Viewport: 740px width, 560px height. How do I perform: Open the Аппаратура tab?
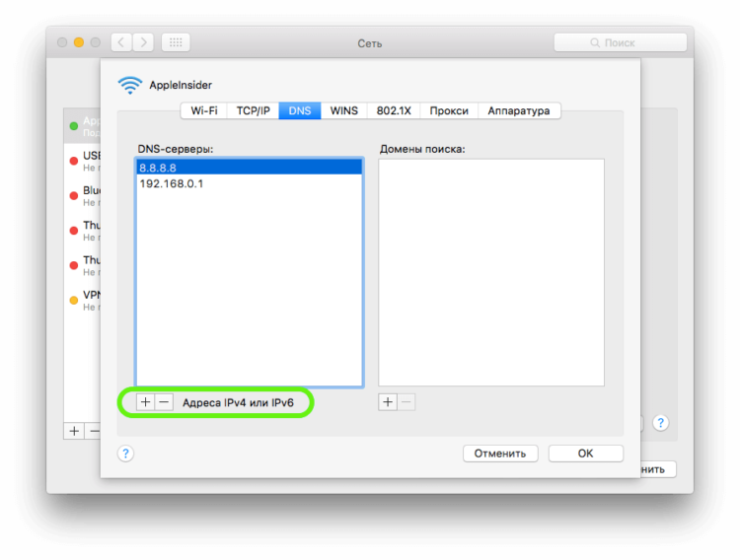(x=519, y=110)
